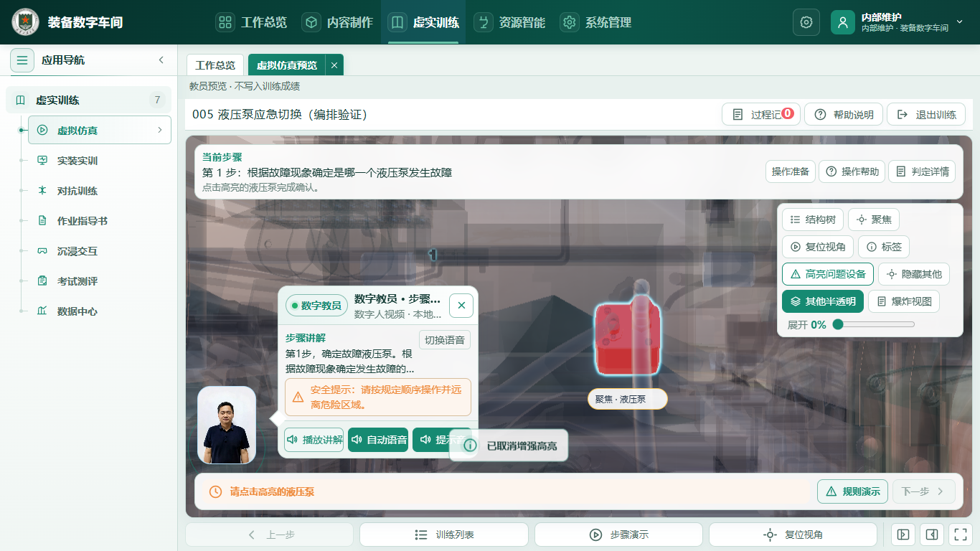Toggle 其他半透明 display mode

click(823, 301)
